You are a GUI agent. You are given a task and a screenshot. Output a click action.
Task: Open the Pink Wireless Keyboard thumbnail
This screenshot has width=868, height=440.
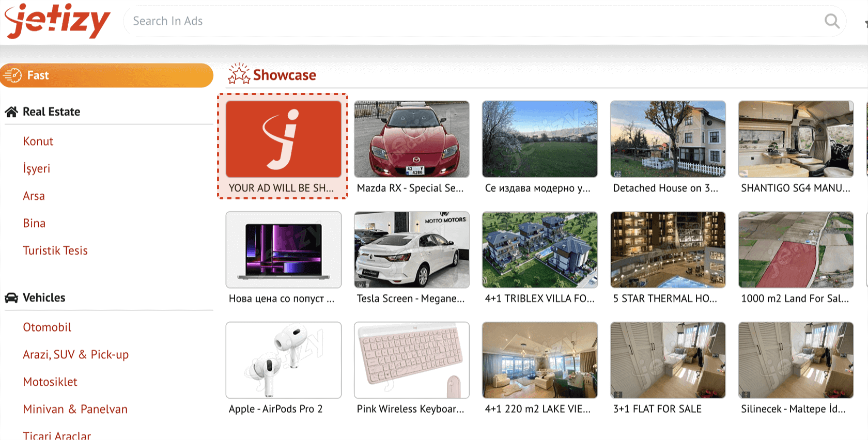click(412, 360)
